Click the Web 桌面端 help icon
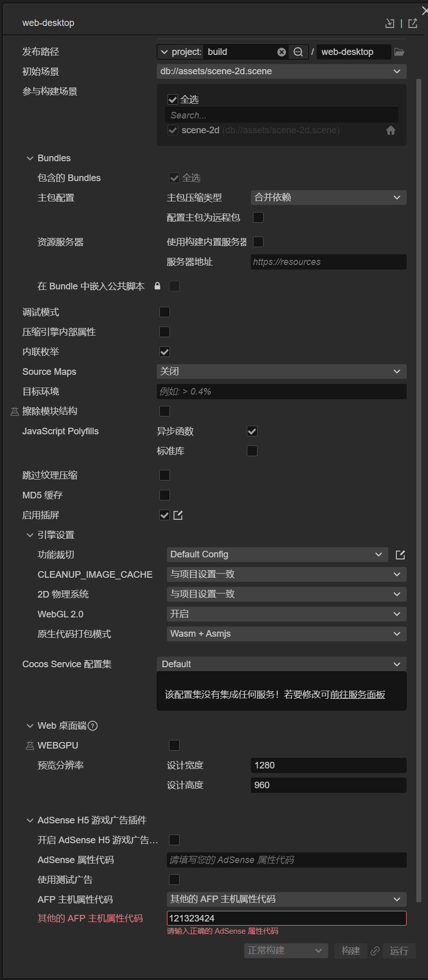Viewport: 428px width, 980px height. tap(93, 726)
